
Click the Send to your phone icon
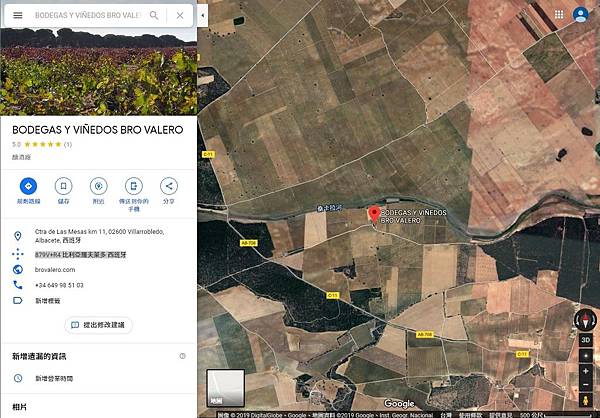(134, 186)
